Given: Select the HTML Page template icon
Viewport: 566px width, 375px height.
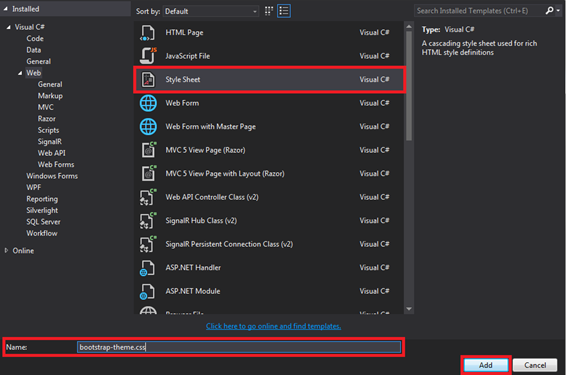Looking at the screenshot, I should 148,33.
